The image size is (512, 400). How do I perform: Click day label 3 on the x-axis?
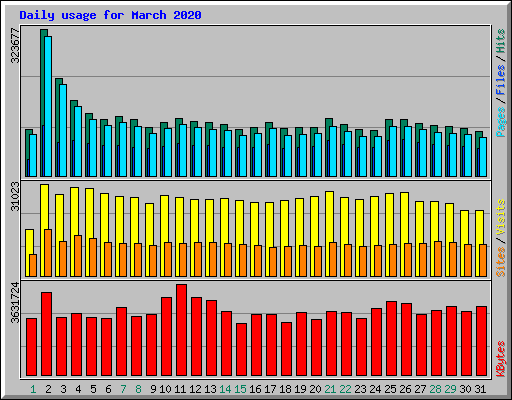[63, 389]
